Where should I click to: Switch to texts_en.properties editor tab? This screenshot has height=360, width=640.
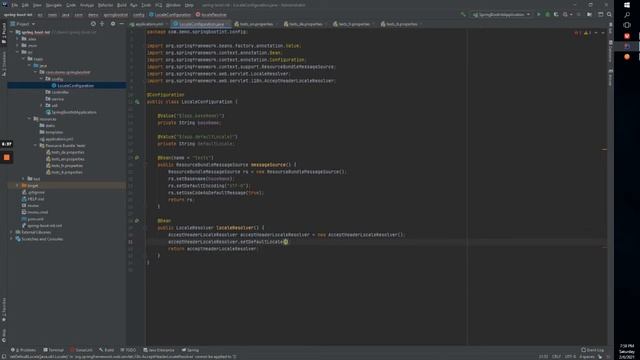pyautogui.click(x=254, y=24)
